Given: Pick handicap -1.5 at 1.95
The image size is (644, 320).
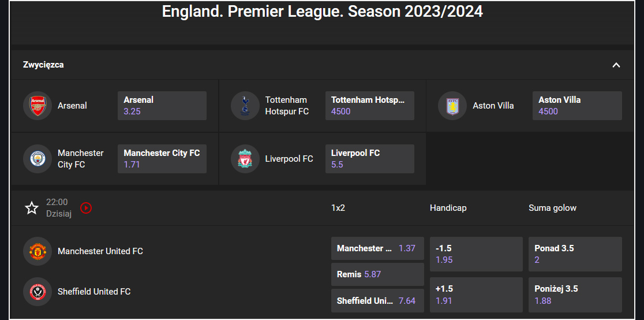Looking at the screenshot, I should click(476, 254).
